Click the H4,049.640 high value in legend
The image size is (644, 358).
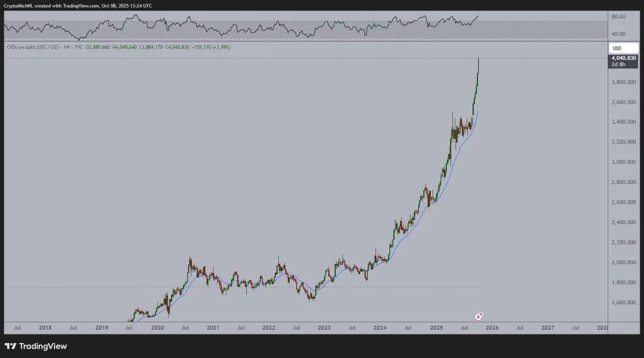[x=125, y=48]
